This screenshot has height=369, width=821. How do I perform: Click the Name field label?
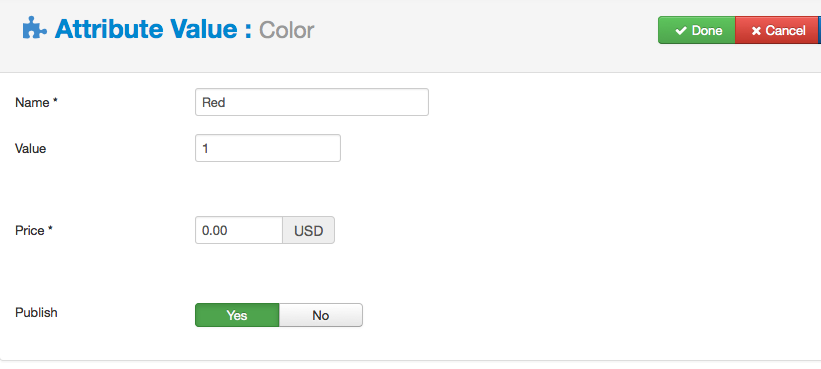tap(32, 103)
